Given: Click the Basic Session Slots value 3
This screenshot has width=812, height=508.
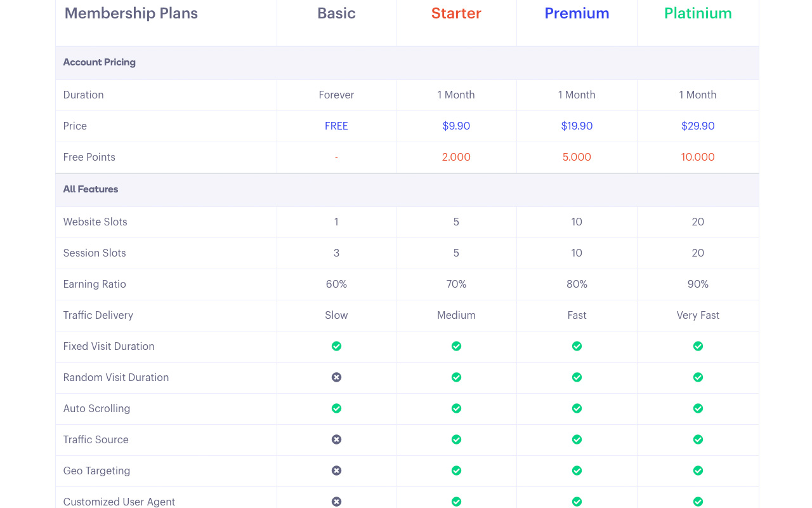Looking at the screenshot, I should pyautogui.click(x=336, y=253).
